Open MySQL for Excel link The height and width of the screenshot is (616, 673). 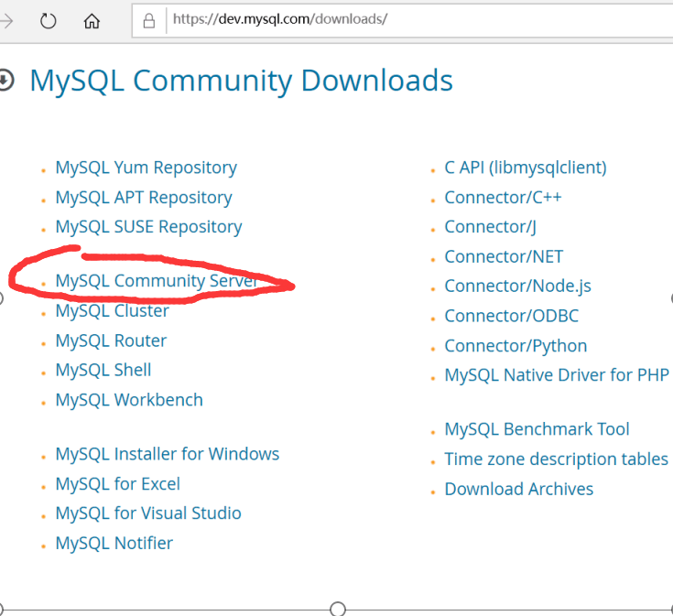[117, 484]
